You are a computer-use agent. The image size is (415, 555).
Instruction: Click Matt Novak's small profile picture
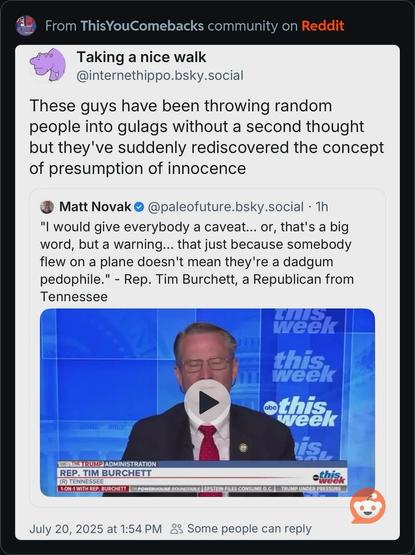(47, 207)
